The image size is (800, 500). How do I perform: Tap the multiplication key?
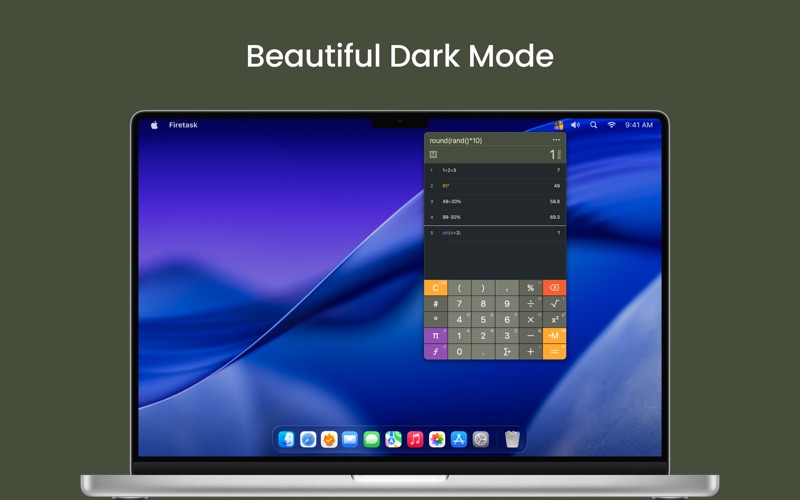coord(531,319)
